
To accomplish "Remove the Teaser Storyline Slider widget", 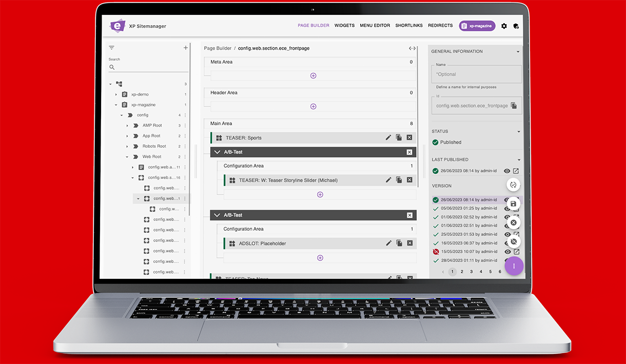I will (x=409, y=180).
